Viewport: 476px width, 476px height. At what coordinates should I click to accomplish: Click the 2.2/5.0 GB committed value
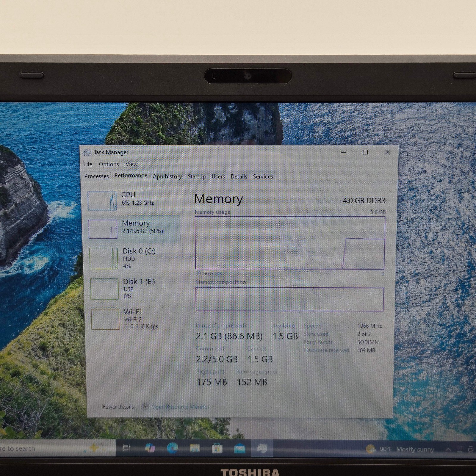pyautogui.click(x=217, y=359)
